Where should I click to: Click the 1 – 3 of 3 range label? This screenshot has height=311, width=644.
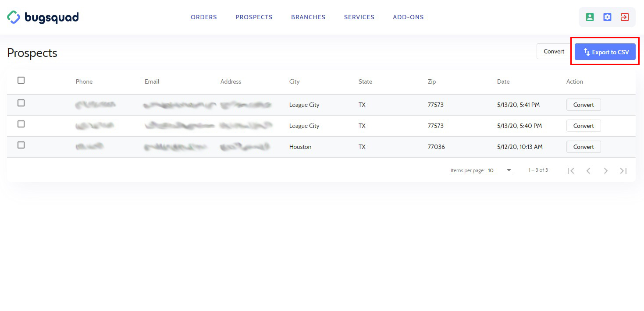538,170
